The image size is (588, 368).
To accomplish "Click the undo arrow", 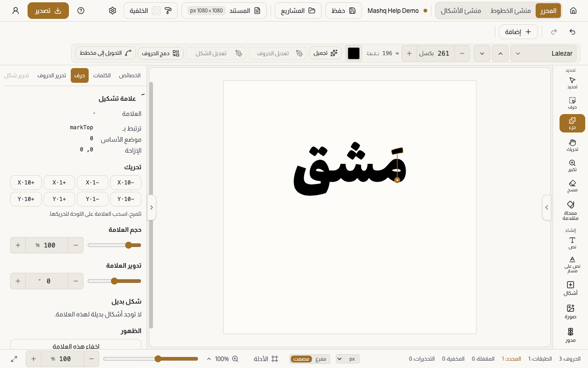I will point(572,32).
